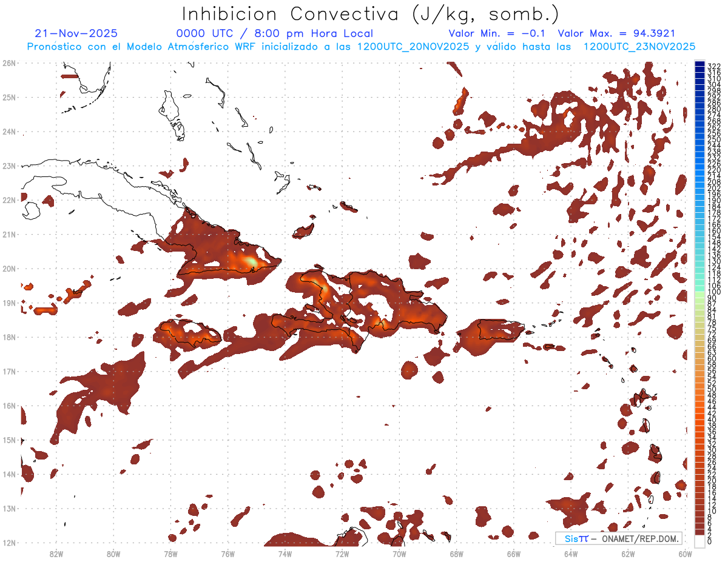Click the 16N latitude label
The width and height of the screenshot is (728, 562).
(9, 406)
